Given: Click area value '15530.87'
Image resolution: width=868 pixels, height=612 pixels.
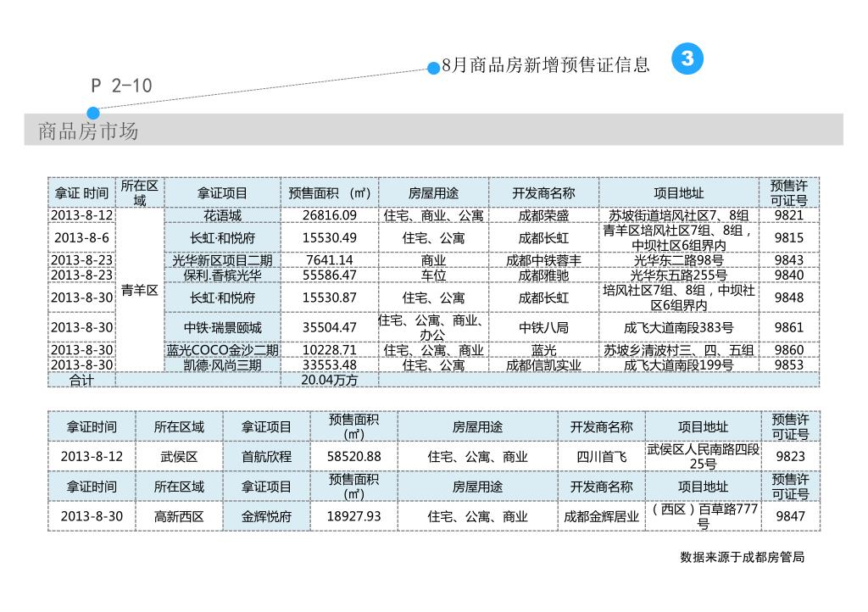Looking at the screenshot, I should tap(330, 298).
